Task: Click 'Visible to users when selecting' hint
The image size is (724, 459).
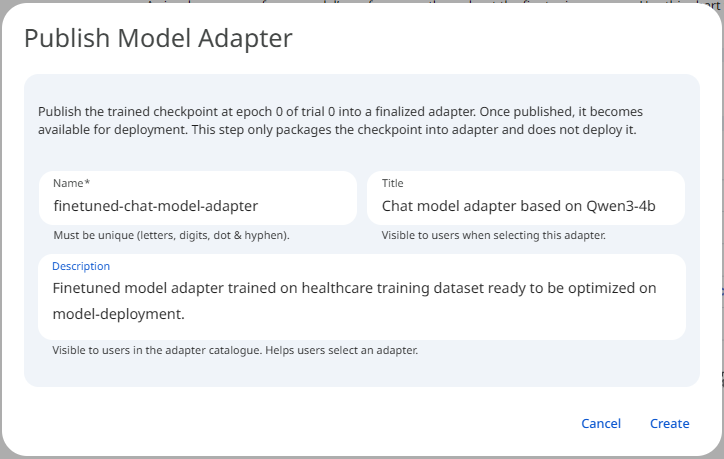Action: [494, 236]
